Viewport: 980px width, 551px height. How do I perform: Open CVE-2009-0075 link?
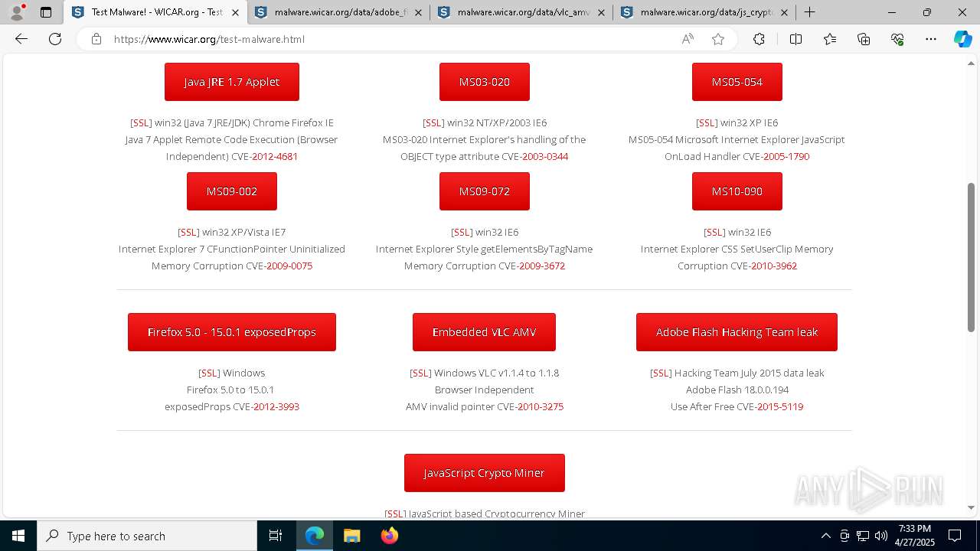(289, 266)
